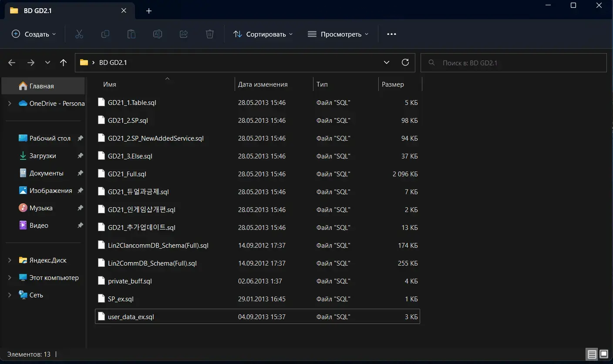Click the Copy icon in toolbar
Screen dimensions: 613x364
point(105,34)
